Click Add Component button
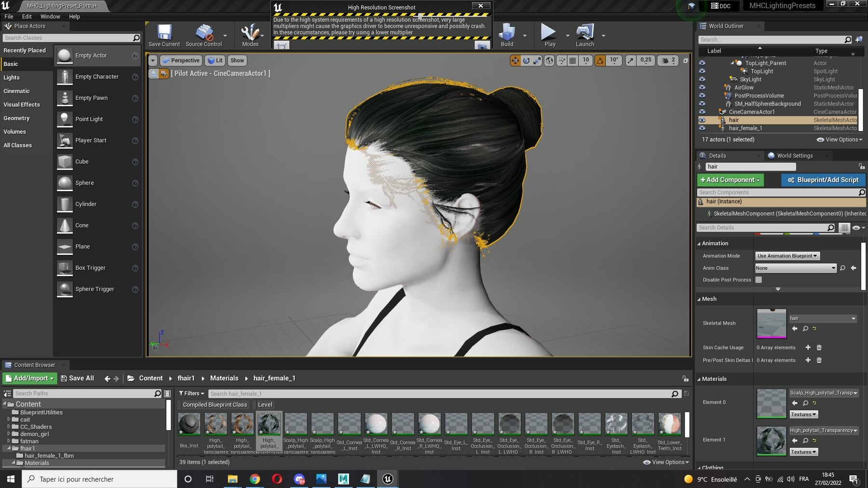This screenshot has height=488, width=868. (730, 180)
